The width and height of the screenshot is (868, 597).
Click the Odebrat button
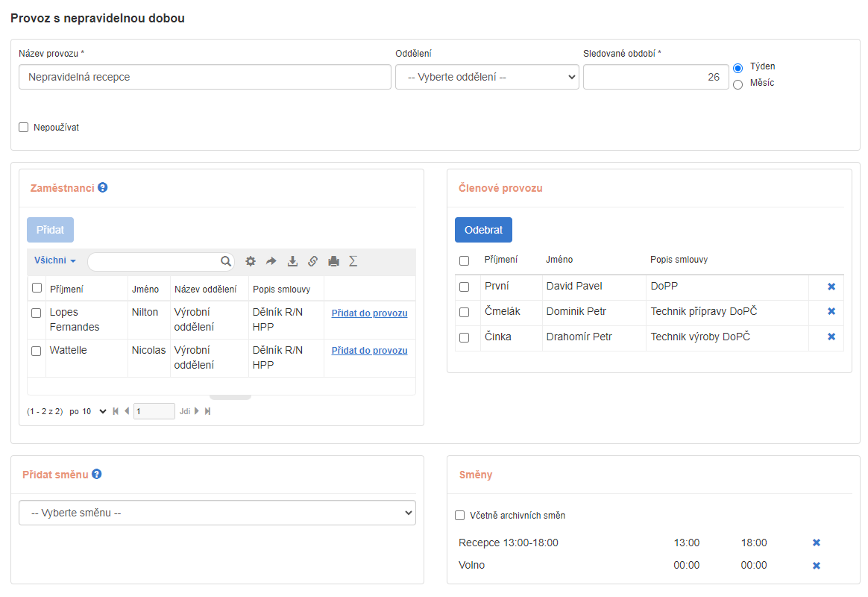click(x=483, y=230)
